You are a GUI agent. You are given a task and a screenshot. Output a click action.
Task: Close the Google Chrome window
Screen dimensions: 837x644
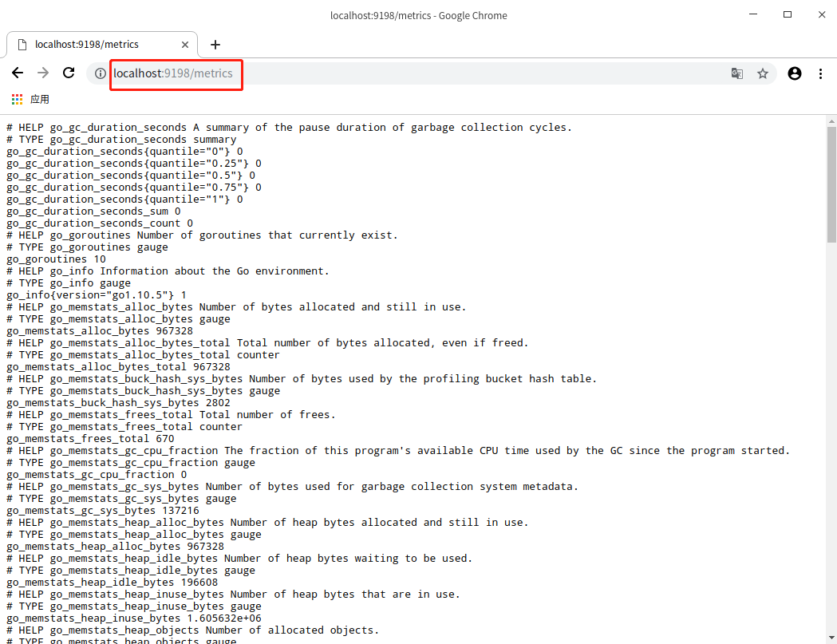click(x=822, y=15)
